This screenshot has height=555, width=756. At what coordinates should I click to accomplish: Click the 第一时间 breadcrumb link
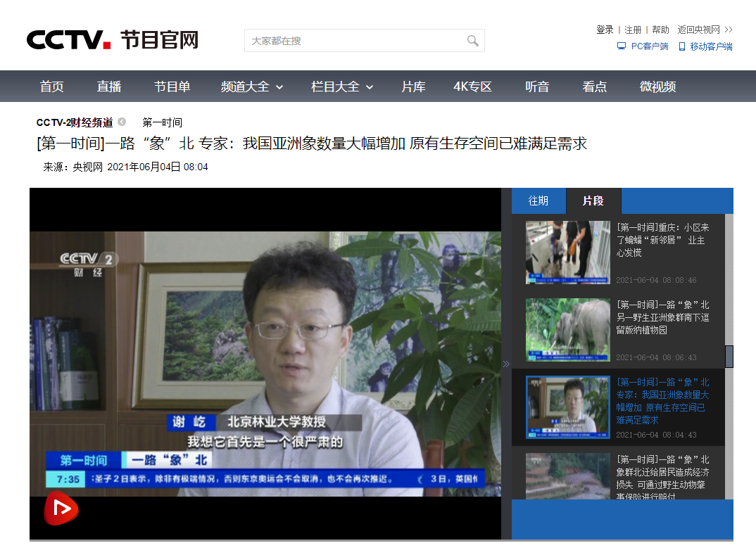click(161, 122)
